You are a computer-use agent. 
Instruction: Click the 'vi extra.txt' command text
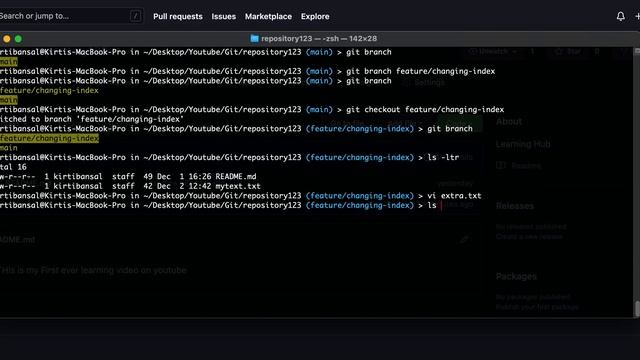454,196
